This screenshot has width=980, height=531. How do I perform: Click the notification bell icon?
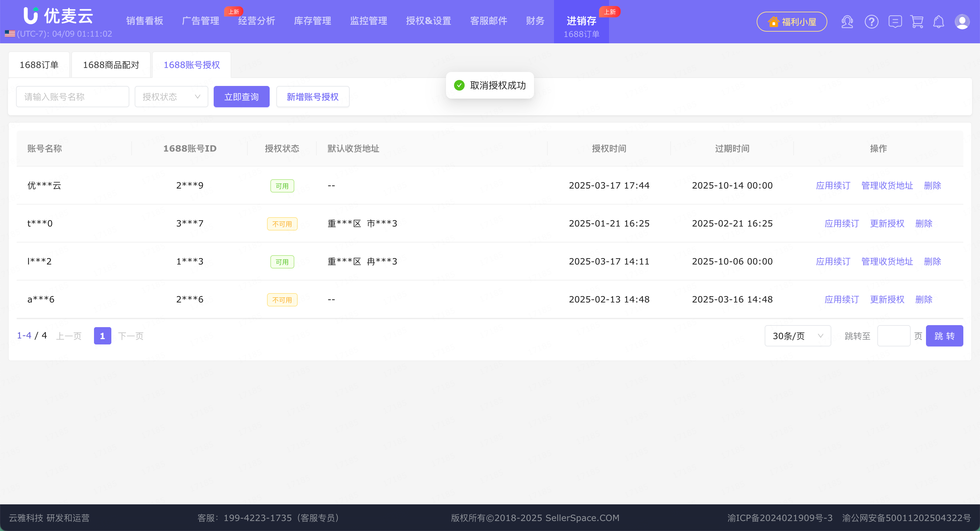pos(939,22)
